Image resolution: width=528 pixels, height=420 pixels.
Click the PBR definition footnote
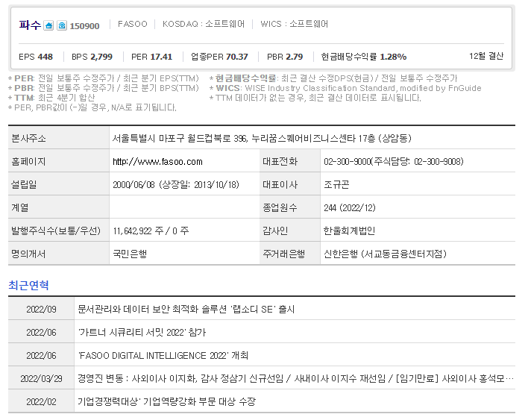(104, 88)
